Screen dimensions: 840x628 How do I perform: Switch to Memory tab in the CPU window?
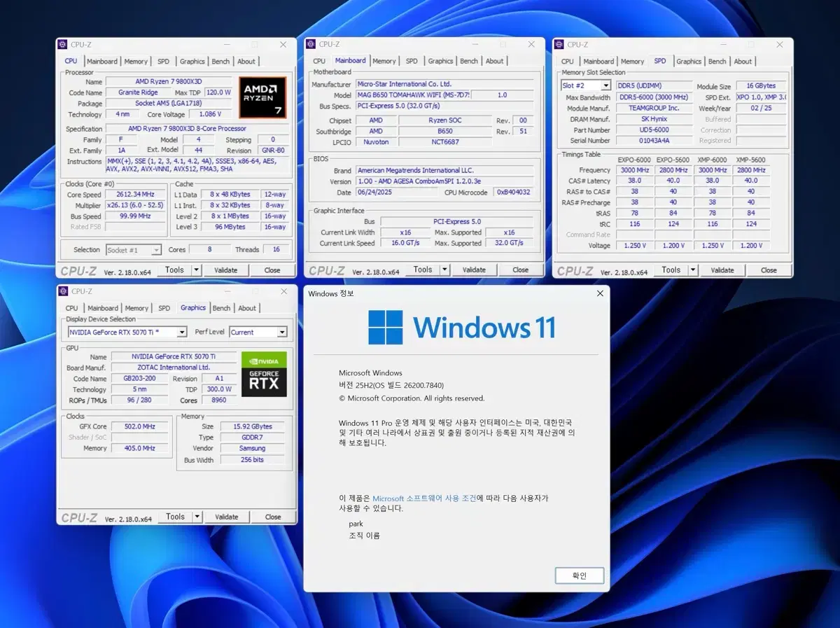[x=136, y=62]
